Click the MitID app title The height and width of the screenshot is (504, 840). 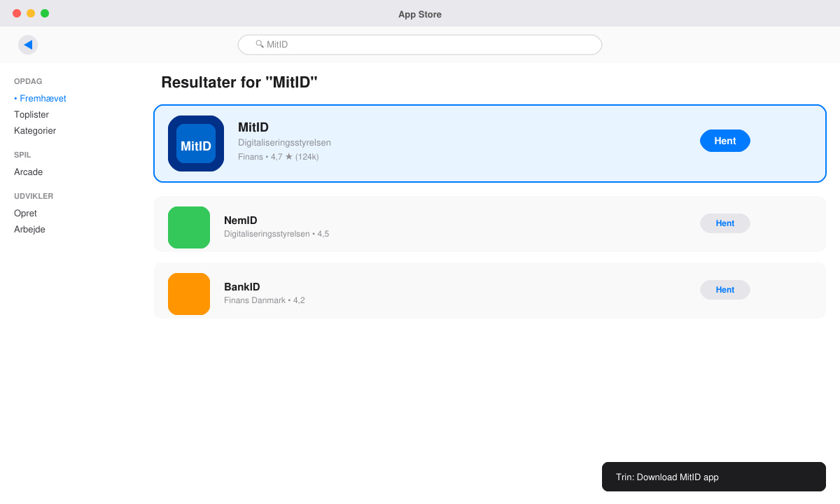click(253, 127)
